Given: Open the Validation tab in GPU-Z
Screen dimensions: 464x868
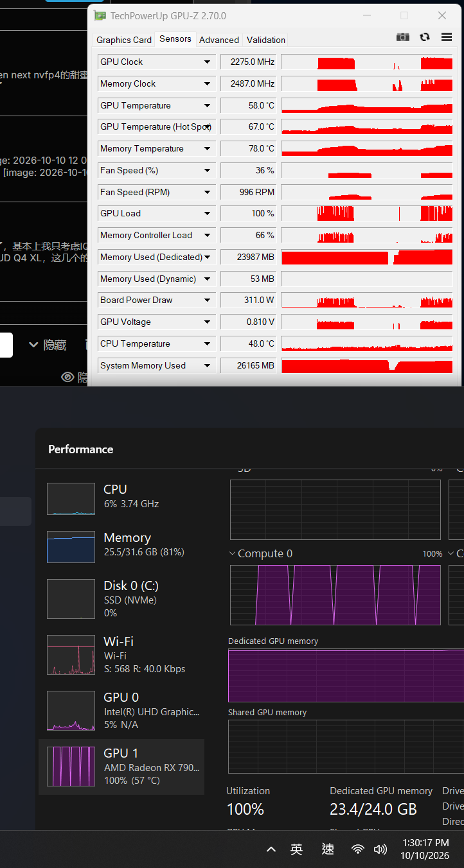Looking at the screenshot, I should [x=266, y=40].
